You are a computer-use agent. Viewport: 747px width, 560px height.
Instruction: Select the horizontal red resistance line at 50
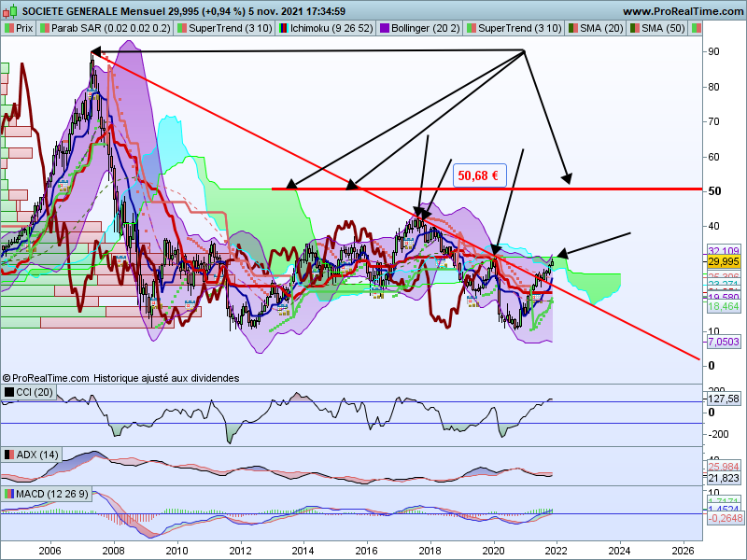coord(486,189)
